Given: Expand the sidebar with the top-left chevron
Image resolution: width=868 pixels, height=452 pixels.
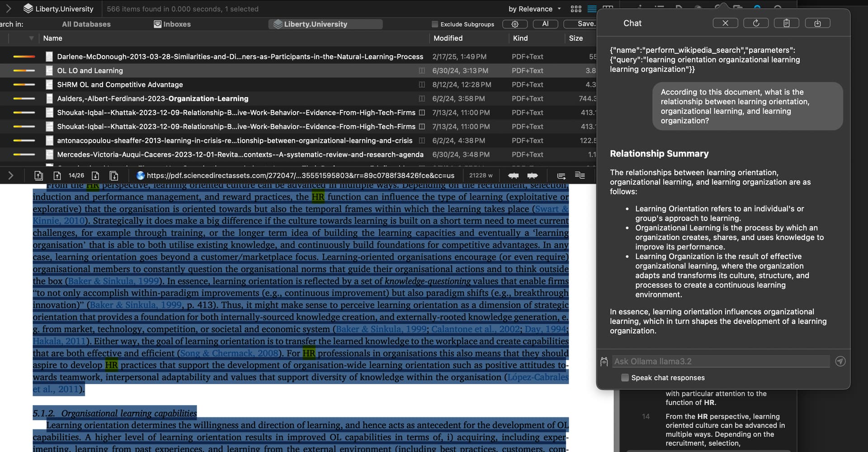Looking at the screenshot, I should [x=8, y=9].
